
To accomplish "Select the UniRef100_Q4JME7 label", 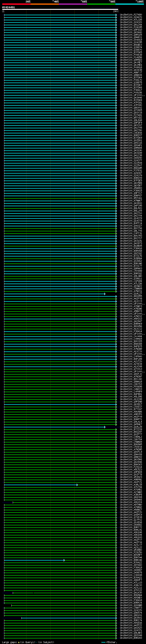I will (x=131, y=63).
